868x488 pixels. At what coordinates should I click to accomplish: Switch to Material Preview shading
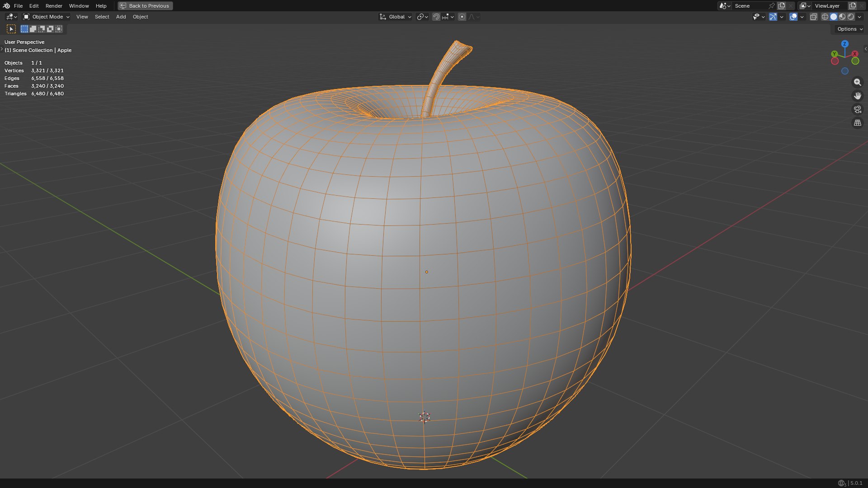(x=842, y=17)
